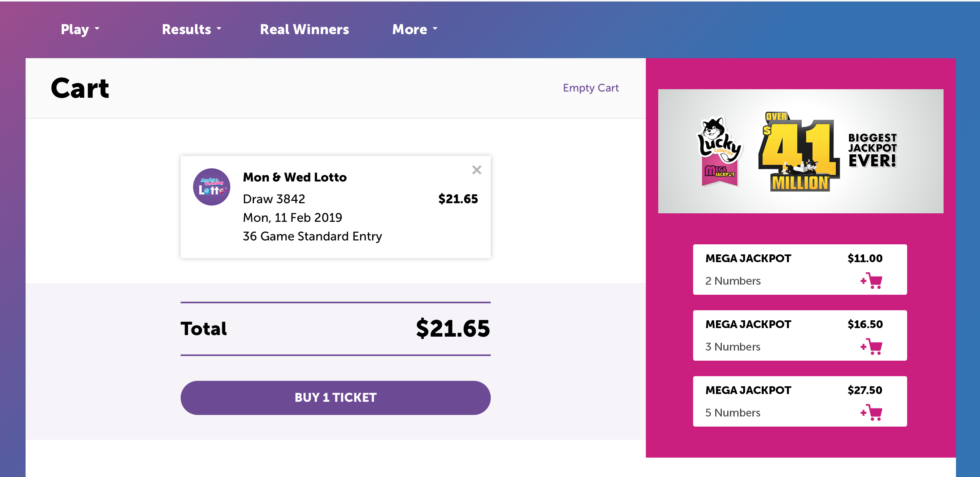Add 2 Numbers Mega Jackpot to cart
The width and height of the screenshot is (980, 477).
point(871,281)
